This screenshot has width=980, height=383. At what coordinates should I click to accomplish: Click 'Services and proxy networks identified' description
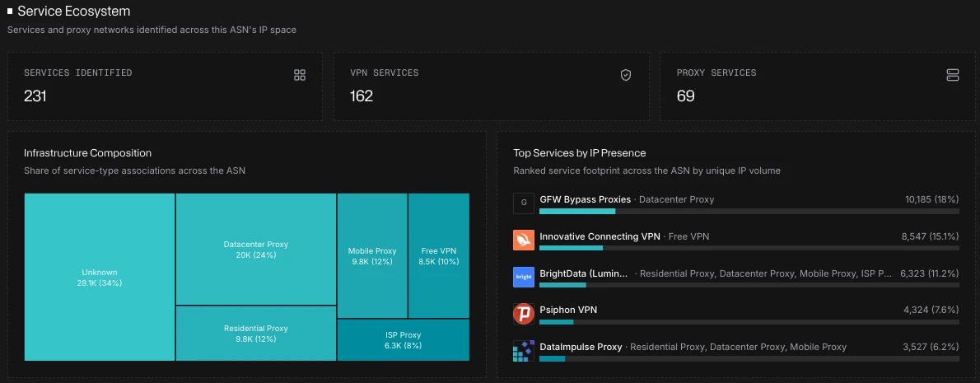click(x=152, y=30)
